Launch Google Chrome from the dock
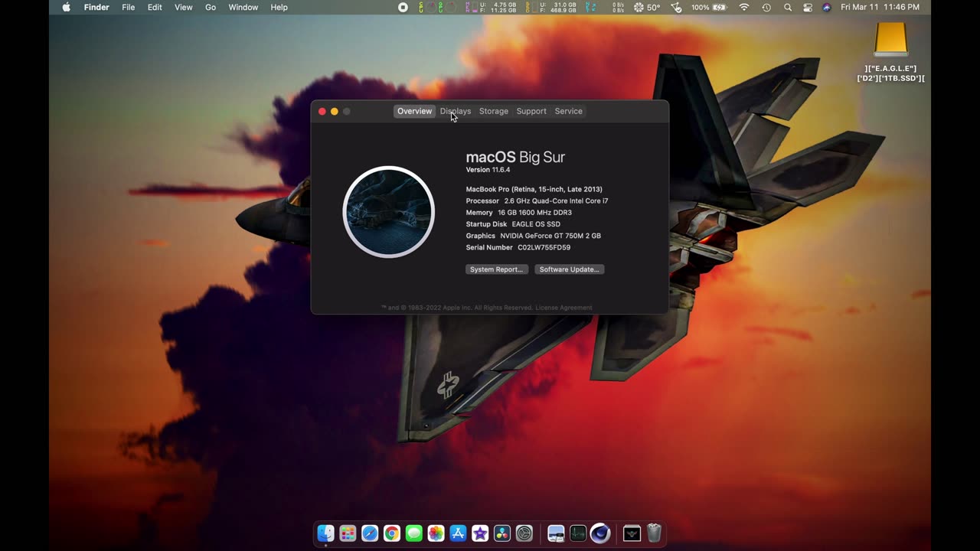 click(x=392, y=533)
